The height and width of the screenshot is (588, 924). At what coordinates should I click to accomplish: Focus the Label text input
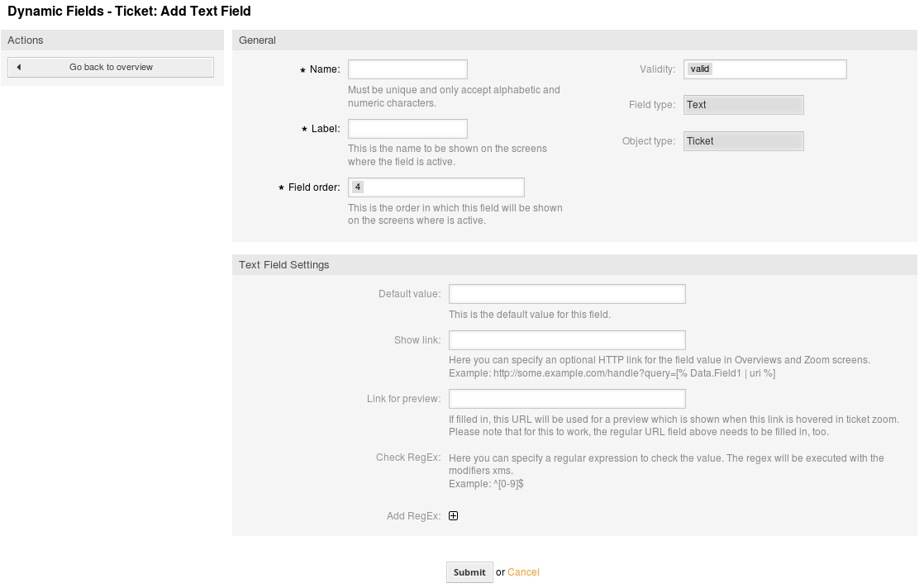point(407,129)
